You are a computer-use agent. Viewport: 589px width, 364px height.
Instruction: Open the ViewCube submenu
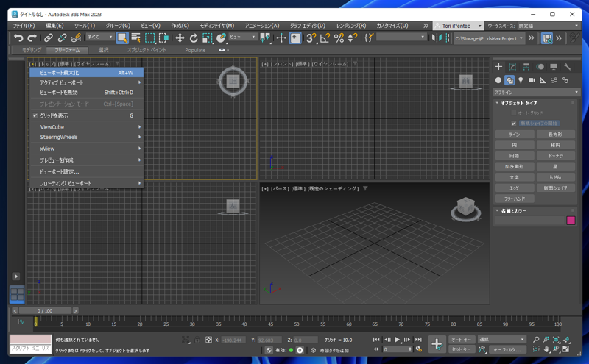[86, 127]
